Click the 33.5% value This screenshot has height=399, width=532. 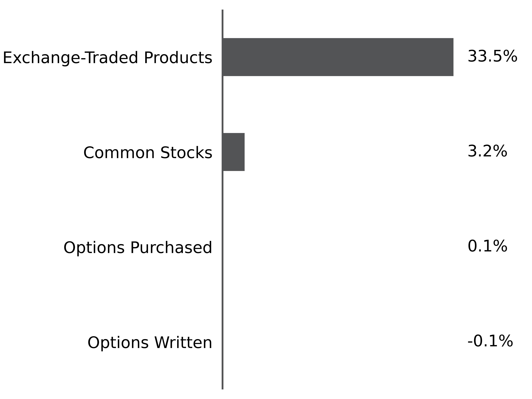(492, 56)
